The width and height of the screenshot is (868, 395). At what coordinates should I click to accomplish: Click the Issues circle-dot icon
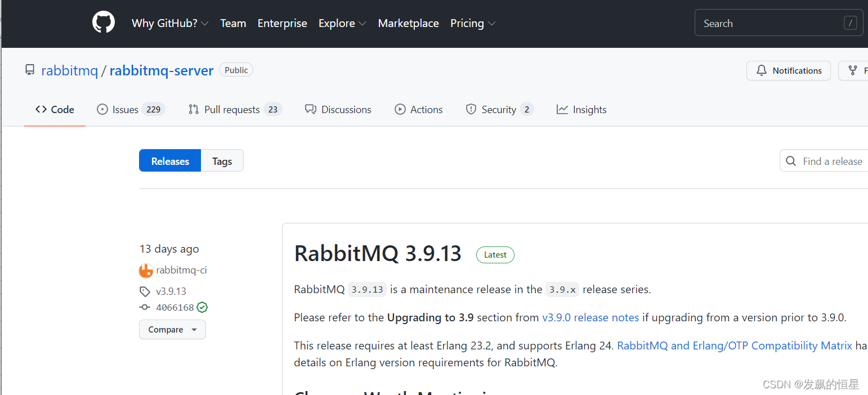[x=102, y=110]
